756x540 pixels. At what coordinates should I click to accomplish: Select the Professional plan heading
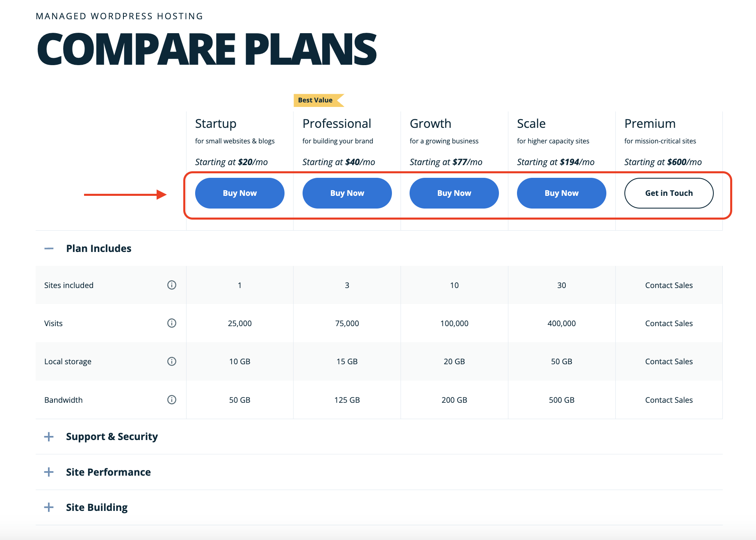tap(337, 123)
